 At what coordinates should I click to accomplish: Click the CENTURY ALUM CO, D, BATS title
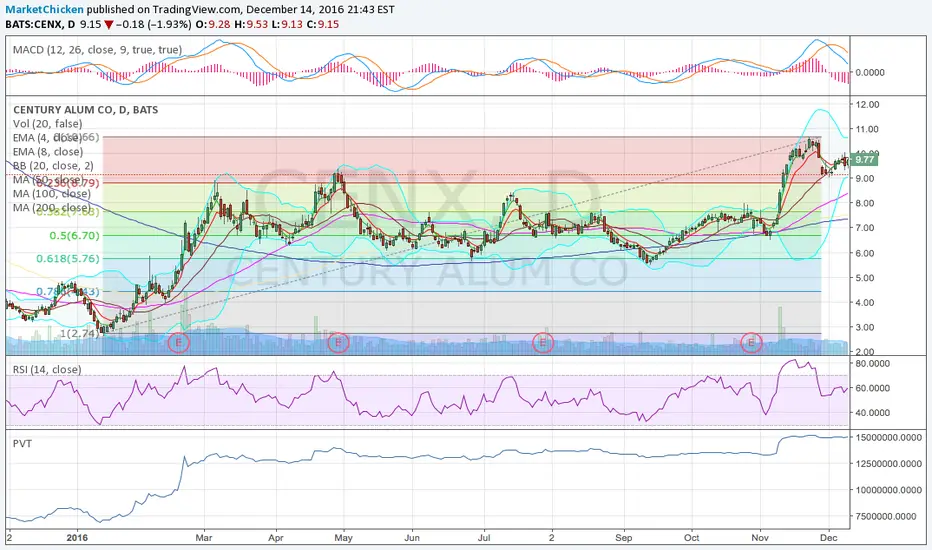coord(86,110)
